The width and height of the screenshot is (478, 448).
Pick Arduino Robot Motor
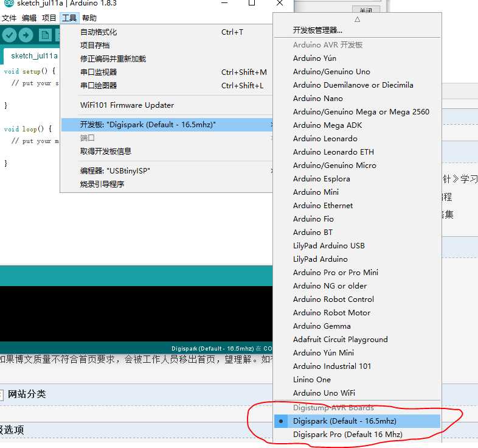357,313
